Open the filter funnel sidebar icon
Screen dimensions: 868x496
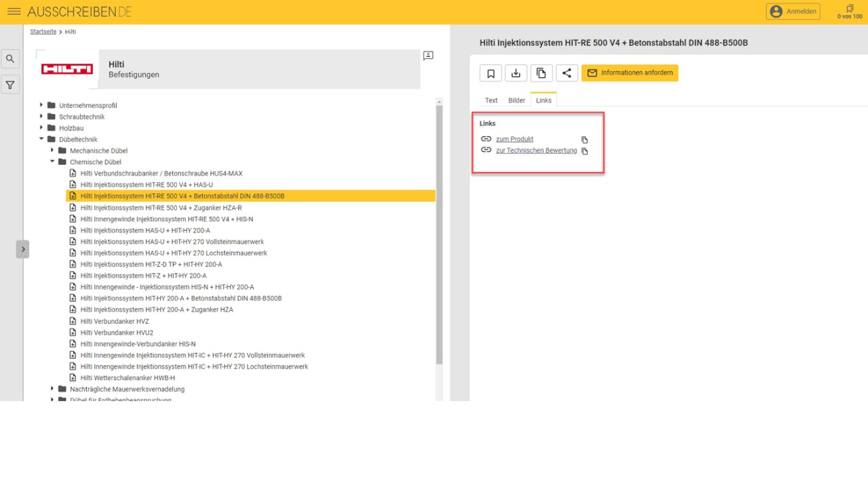point(10,85)
